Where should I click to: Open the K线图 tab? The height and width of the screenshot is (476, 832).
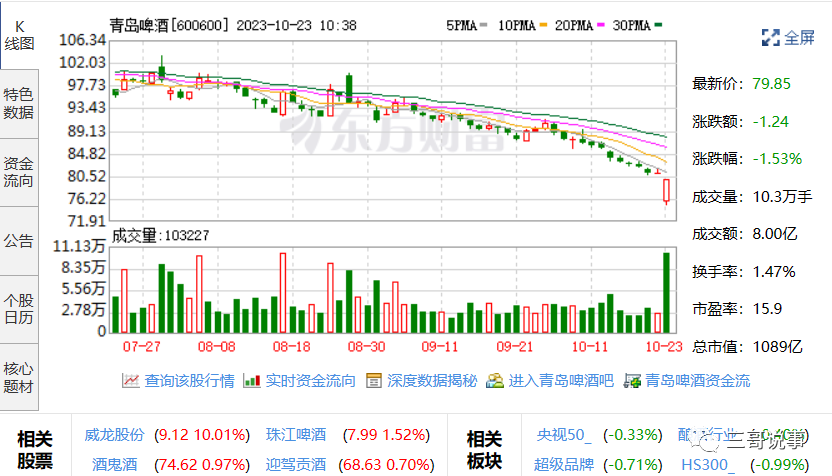[20, 35]
